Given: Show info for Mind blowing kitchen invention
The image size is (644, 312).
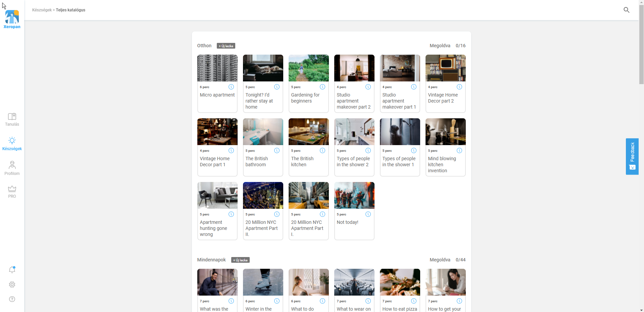Looking at the screenshot, I should tap(459, 150).
